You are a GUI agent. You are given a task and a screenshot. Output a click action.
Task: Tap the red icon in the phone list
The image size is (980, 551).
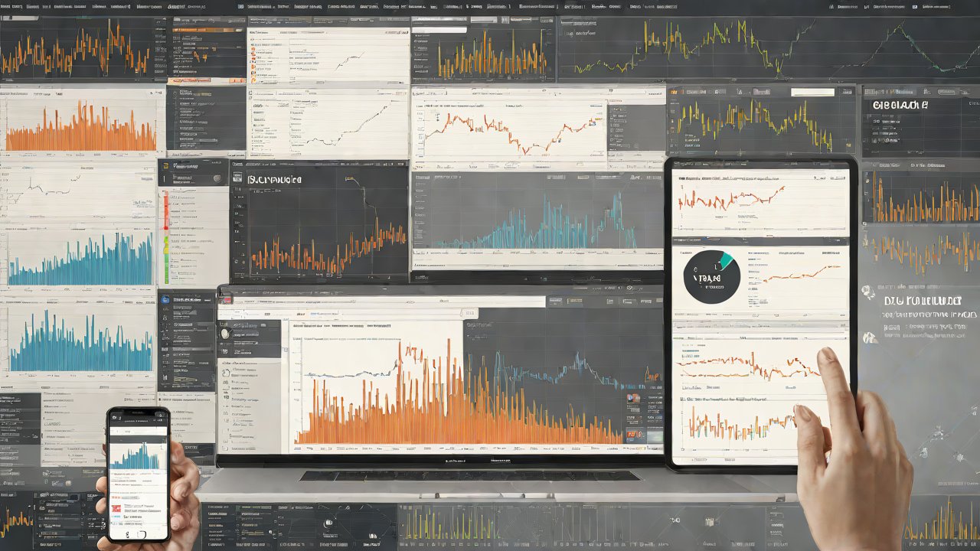117,509
